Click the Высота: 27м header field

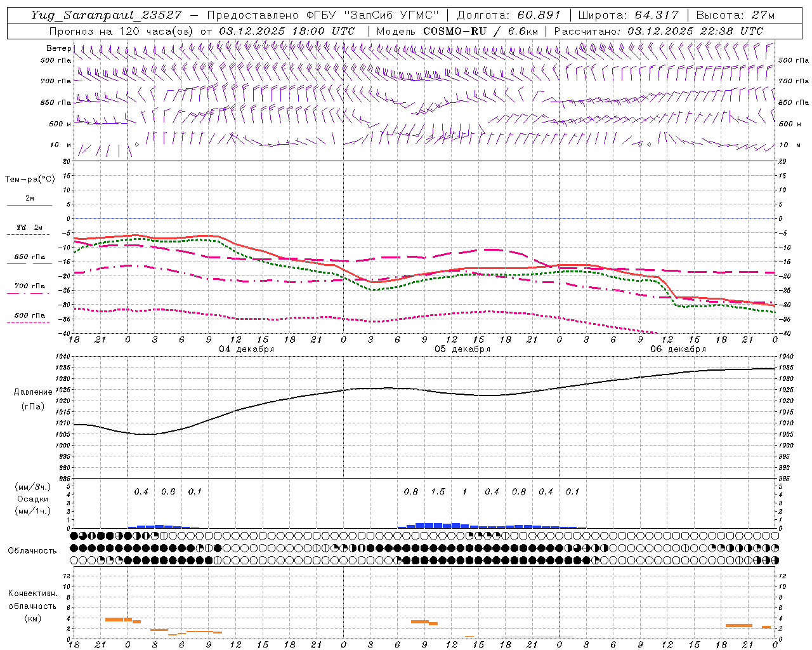pyautogui.click(x=735, y=15)
